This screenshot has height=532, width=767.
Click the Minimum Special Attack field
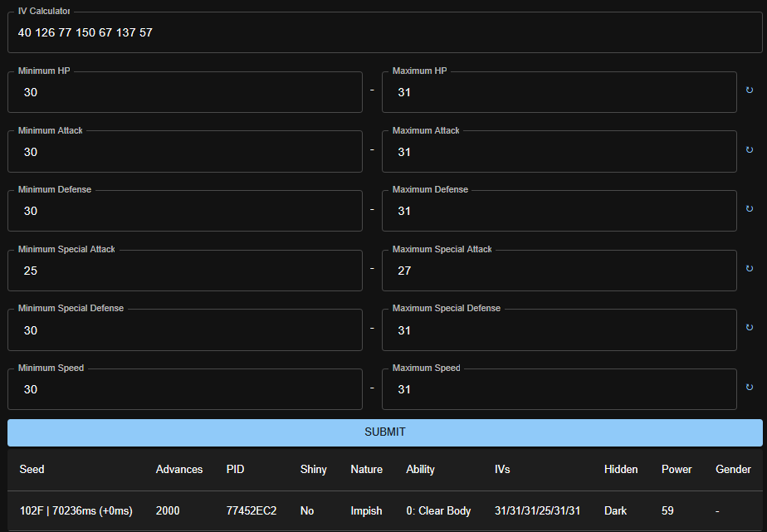[x=185, y=271]
